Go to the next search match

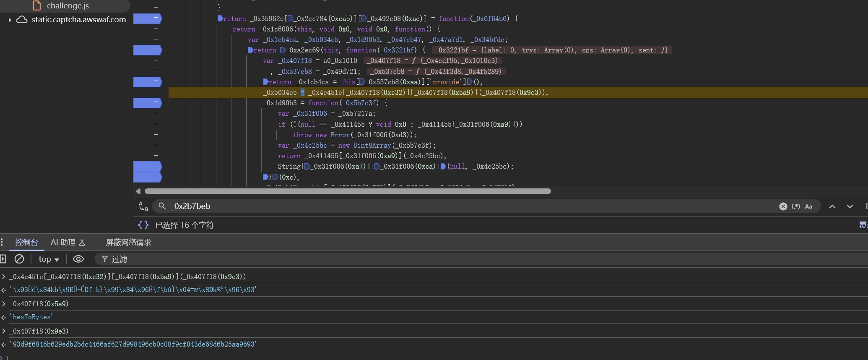point(850,206)
